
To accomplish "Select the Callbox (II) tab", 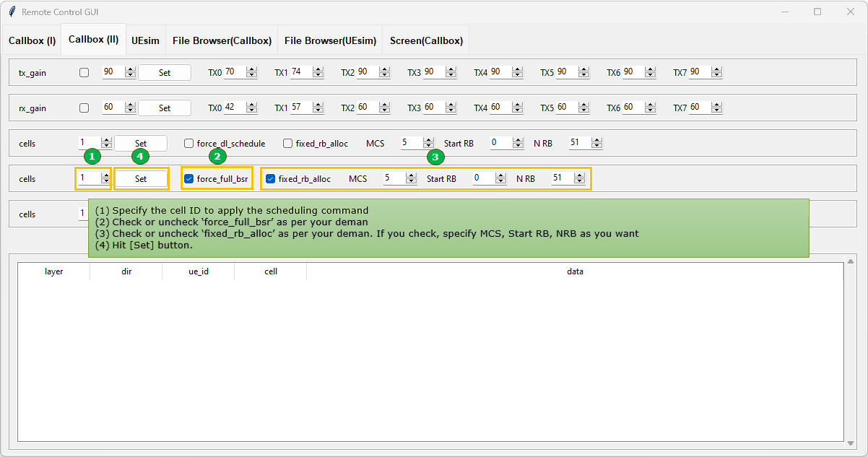I will [x=93, y=40].
